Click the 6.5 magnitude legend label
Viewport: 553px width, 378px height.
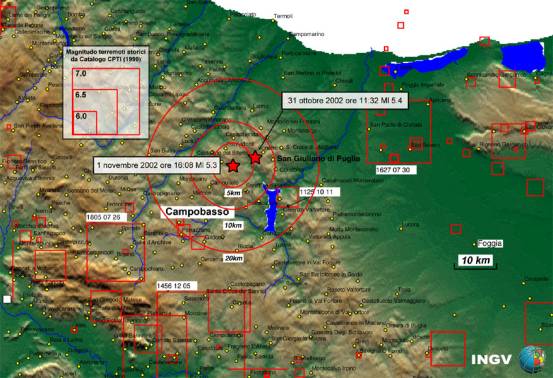[x=81, y=95]
